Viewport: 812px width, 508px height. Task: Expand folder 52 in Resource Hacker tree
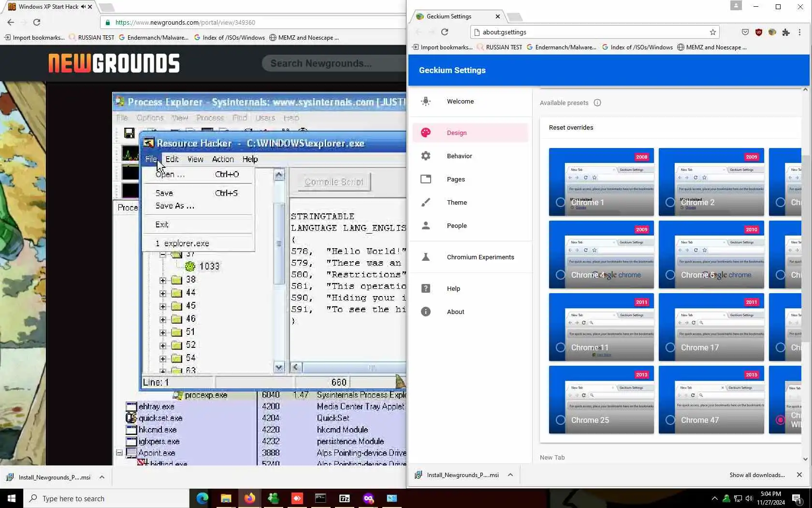pos(163,345)
